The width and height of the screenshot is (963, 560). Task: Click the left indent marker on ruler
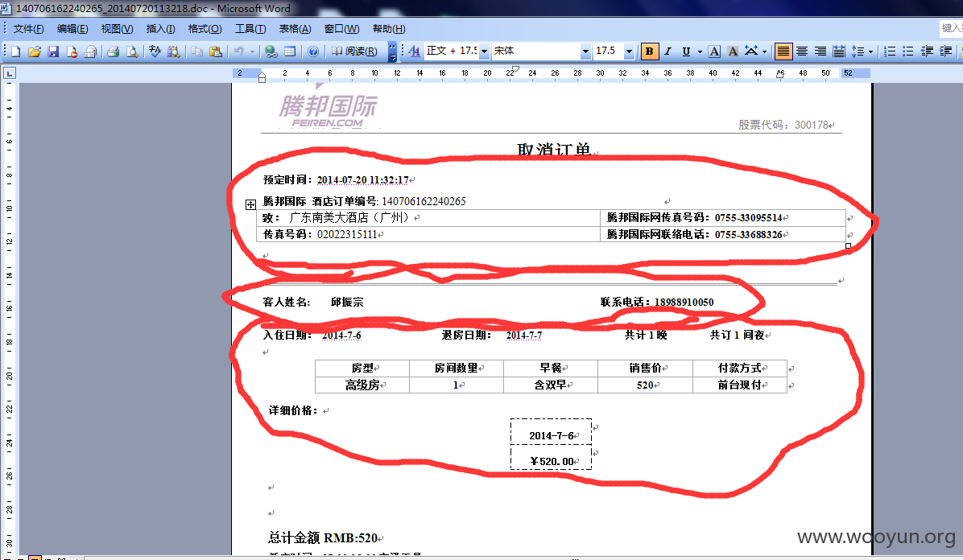[x=262, y=76]
